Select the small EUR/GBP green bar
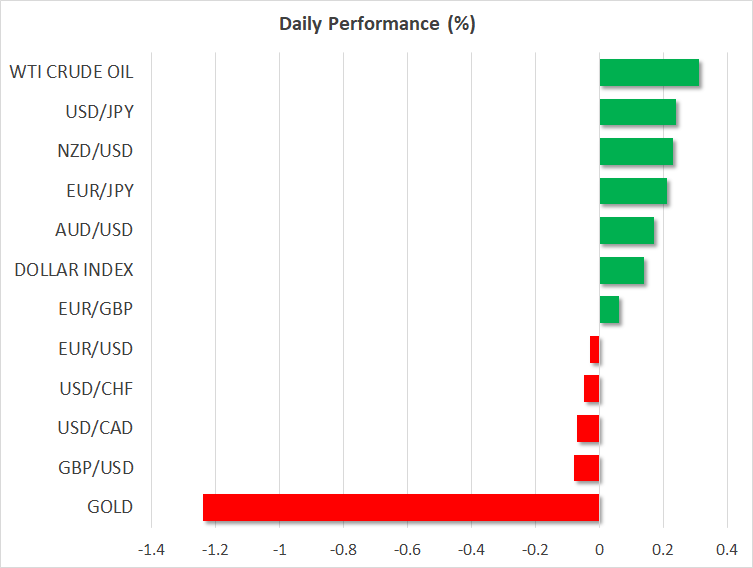This screenshot has width=753, height=568. 609,310
